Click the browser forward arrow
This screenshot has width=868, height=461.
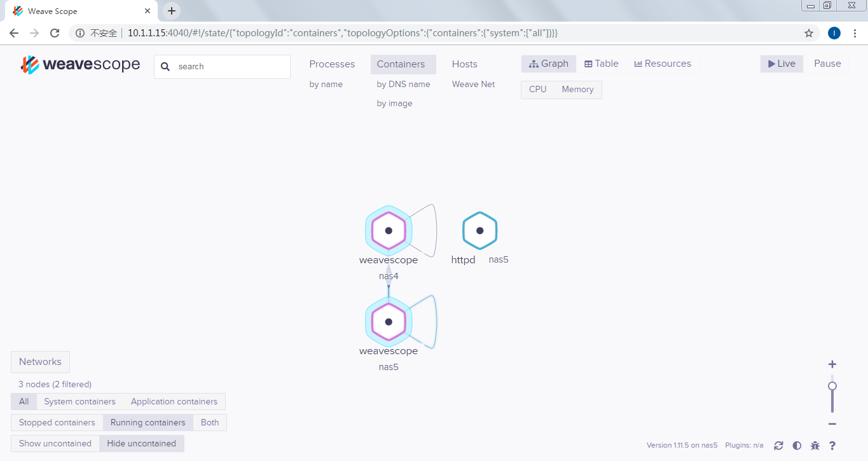click(34, 33)
